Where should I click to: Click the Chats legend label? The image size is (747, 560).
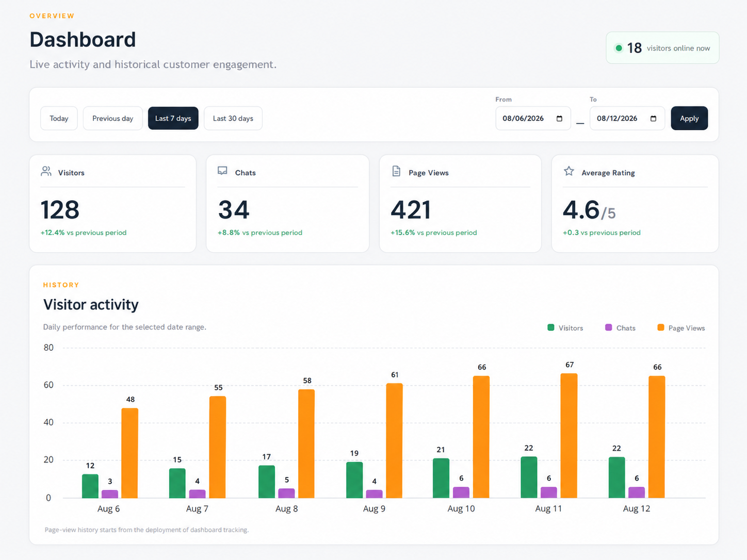tap(626, 328)
